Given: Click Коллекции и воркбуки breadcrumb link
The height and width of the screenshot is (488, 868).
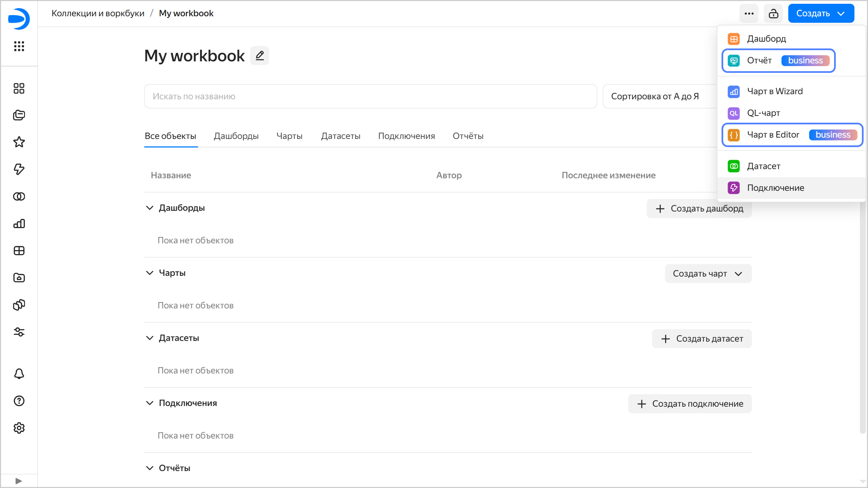Looking at the screenshot, I should [x=98, y=13].
